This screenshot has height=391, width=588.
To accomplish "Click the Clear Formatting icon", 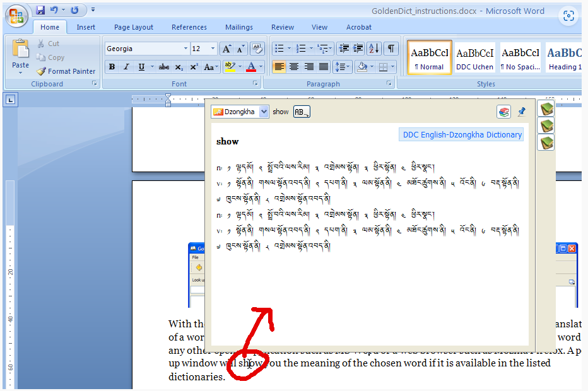I will pyautogui.click(x=257, y=49).
